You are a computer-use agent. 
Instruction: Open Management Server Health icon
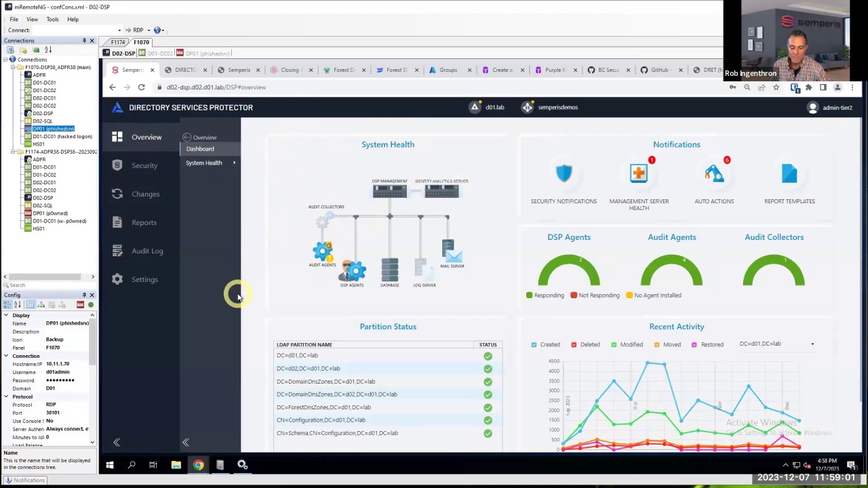pos(639,174)
